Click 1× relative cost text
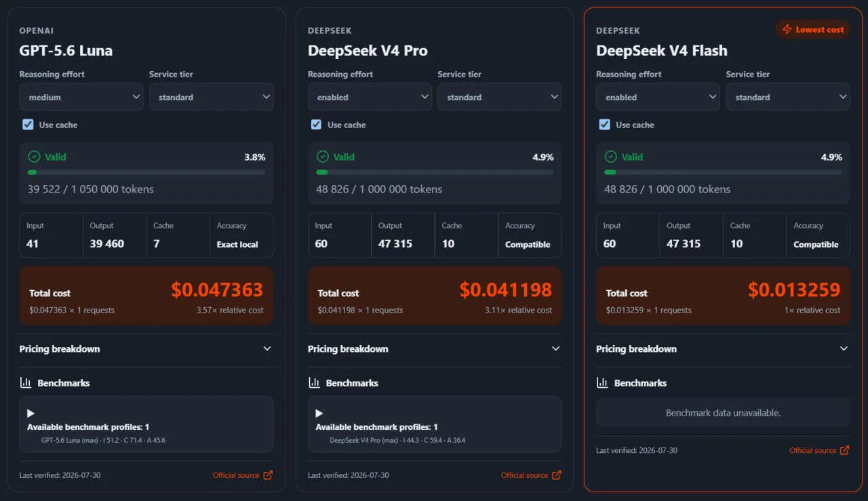 [812, 310]
